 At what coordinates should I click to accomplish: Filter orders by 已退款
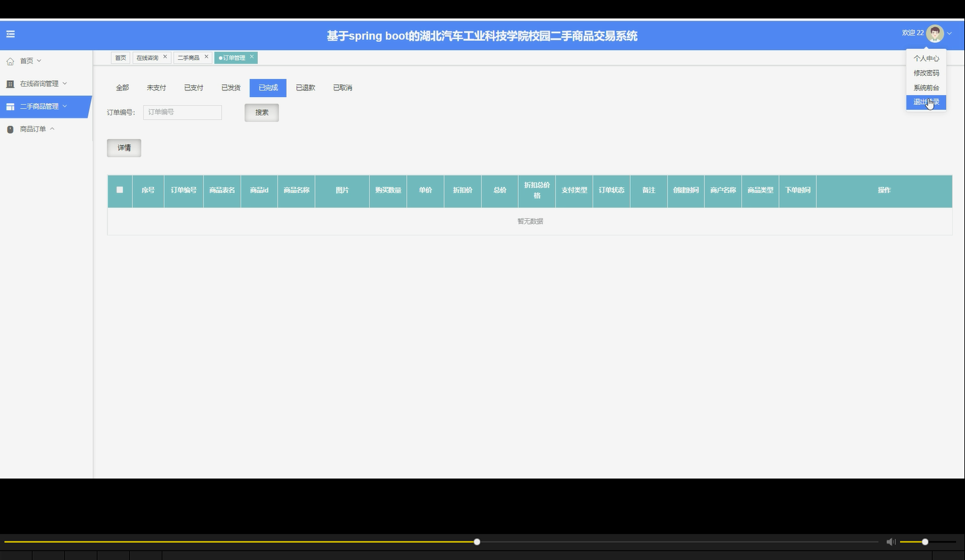point(306,88)
